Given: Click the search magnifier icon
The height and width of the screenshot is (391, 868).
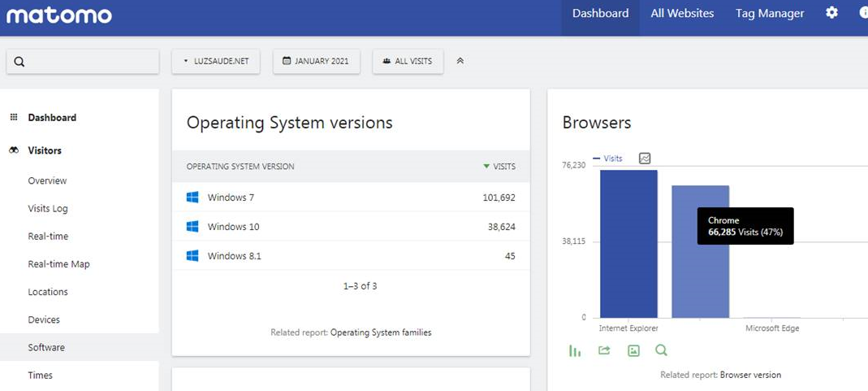Looking at the screenshot, I should coord(19,62).
